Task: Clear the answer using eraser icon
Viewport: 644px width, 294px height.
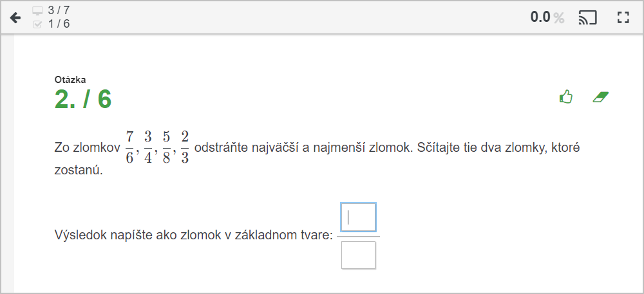Action: click(x=600, y=97)
